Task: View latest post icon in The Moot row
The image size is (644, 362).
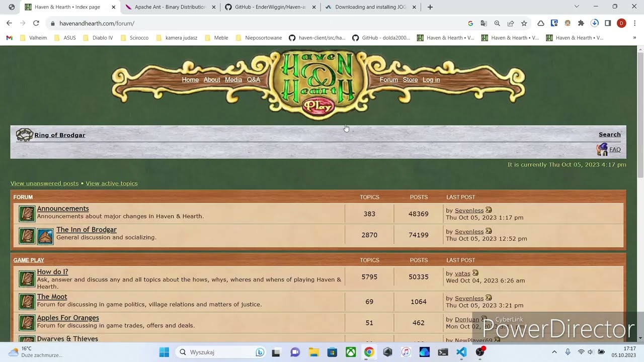Action: click(489, 298)
